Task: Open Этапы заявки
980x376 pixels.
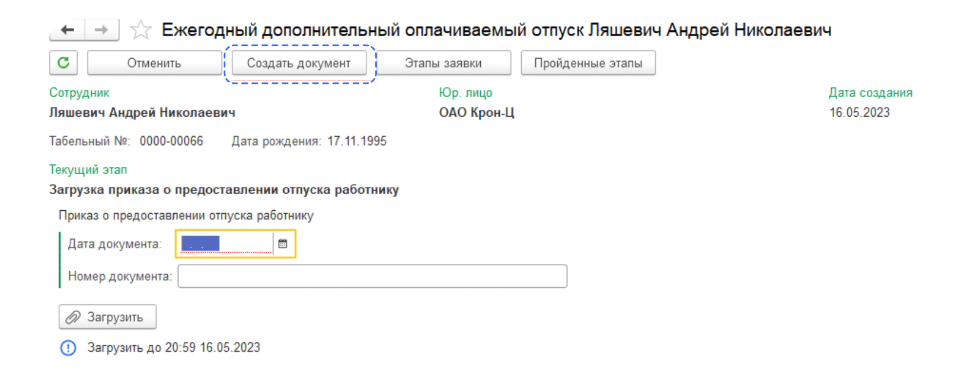Action: (x=443, y=63)
